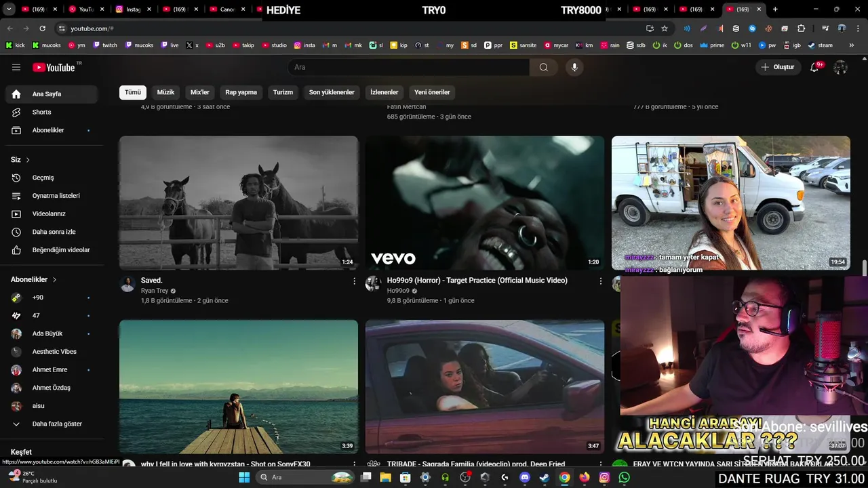Open Ho99o9 Target Practice thumbnail
868x488 pixels.
pyautogui.click(x=485, y=203)
